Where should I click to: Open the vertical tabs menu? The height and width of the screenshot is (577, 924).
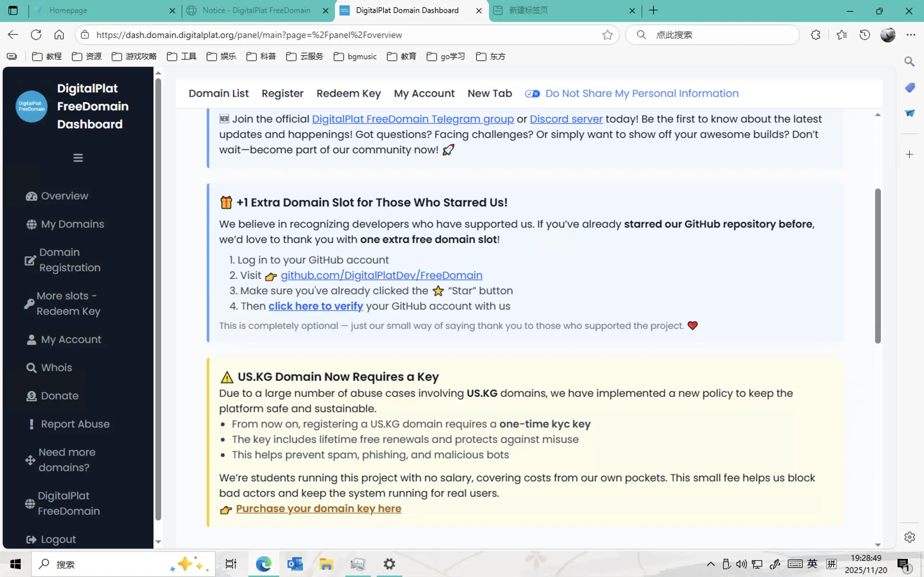point(13,10)
